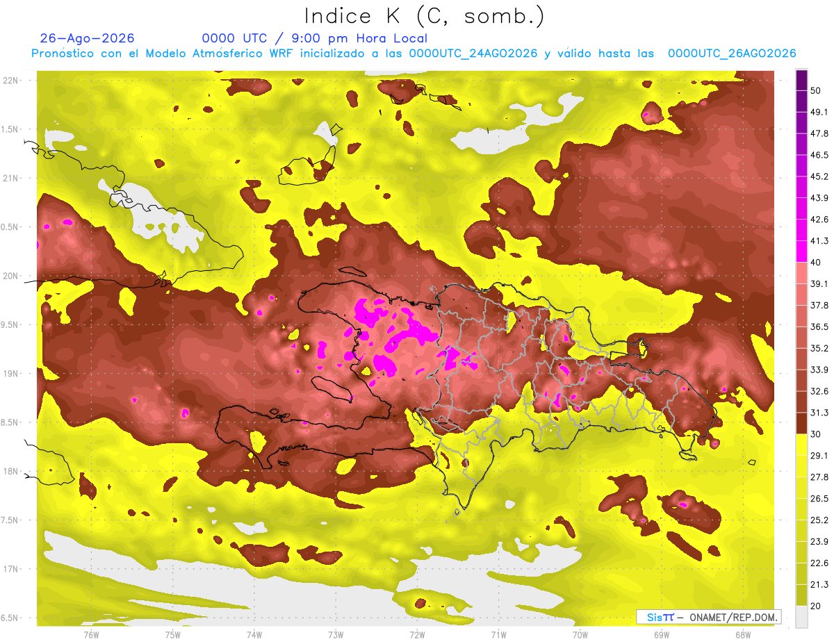The height and width of the screenshot is (644, 834).
Task: Click the legend value '50'
Action: point(816,91)
